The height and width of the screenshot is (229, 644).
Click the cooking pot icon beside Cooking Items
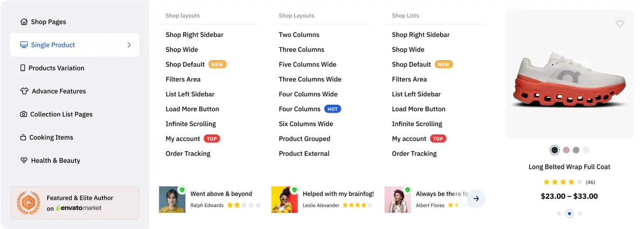[23, 137]
